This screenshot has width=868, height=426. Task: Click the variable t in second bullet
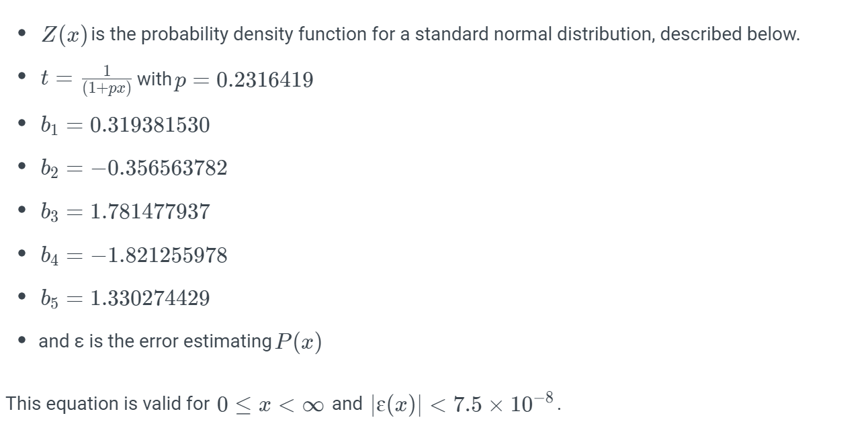pos(44,79)
